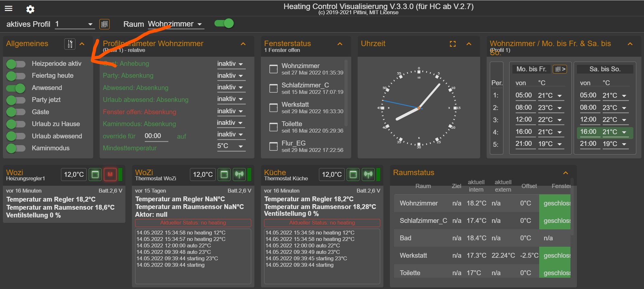The image size is (644, 289).
Task: Open the Raum Wohnzimmer dropdown
Action: [x=176, y=24]
